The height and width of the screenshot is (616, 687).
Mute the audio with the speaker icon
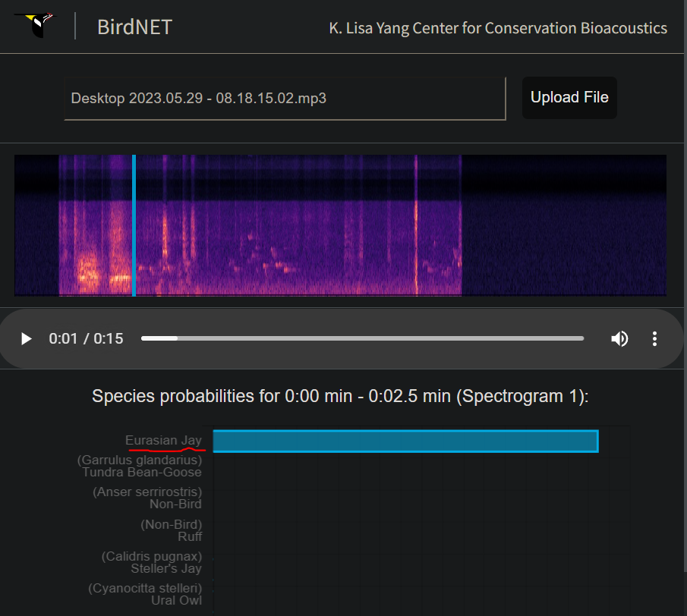[x=619, y=338]
